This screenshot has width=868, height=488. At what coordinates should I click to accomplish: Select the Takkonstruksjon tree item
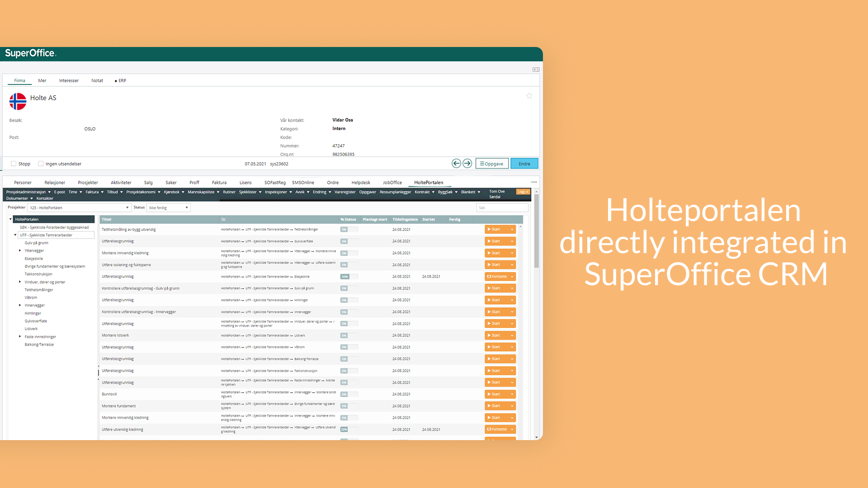tap(38, 274)
